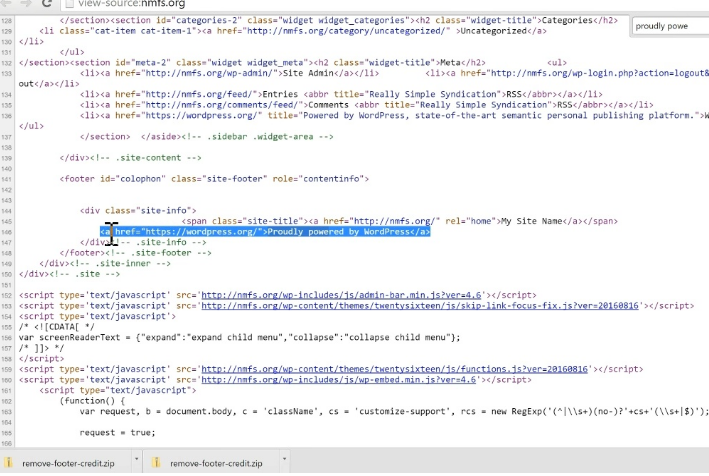Click the 'Comments' feed link text
This screenshot has height=476, width=709.
[x=328, y=105]
